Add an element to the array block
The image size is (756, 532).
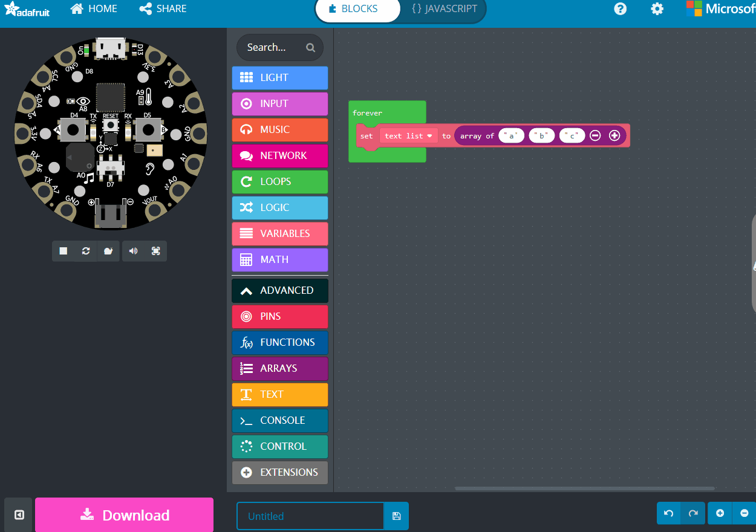click(x=614, y=135)
